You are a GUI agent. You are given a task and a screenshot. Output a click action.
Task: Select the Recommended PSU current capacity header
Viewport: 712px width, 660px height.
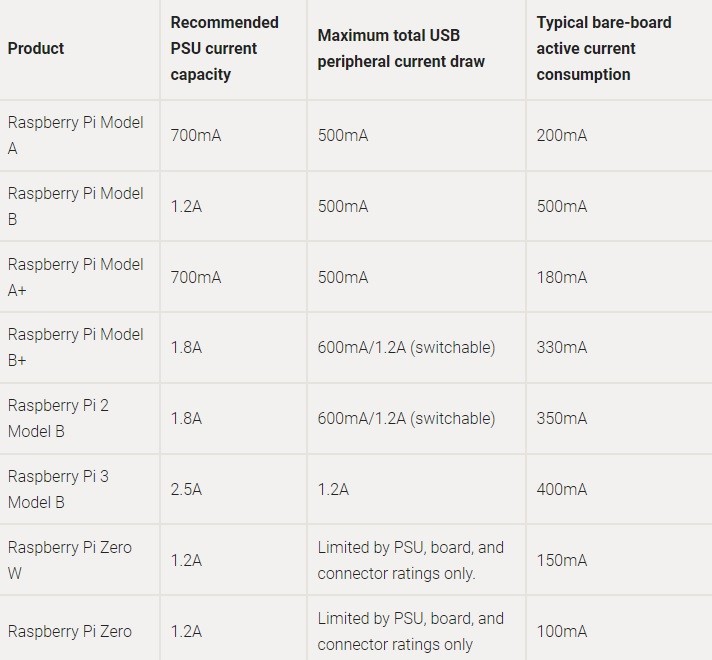(x=224, y=48)
